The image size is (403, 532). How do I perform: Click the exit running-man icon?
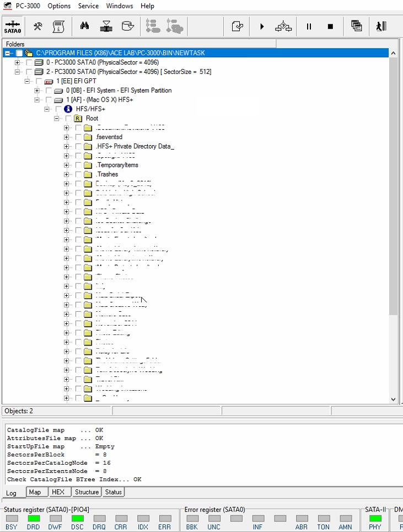tap(381, 26)
